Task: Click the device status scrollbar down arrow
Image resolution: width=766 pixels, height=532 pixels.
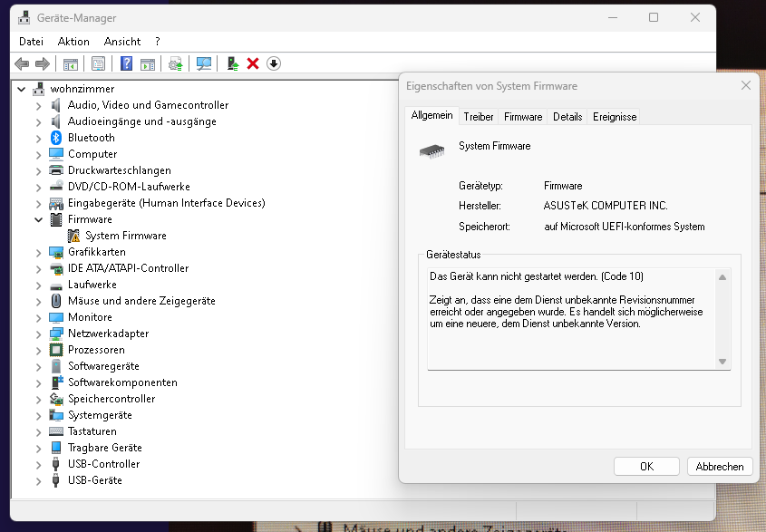Action: pos(722,362)
